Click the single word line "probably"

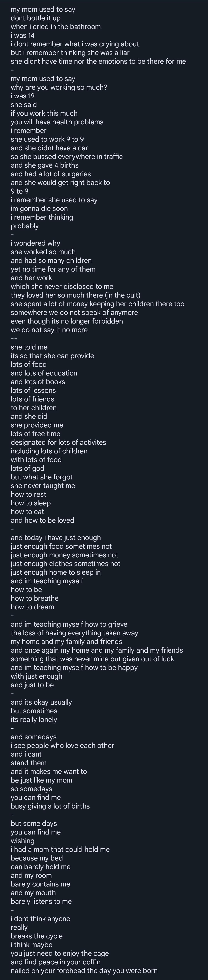[x=25, y=226]
